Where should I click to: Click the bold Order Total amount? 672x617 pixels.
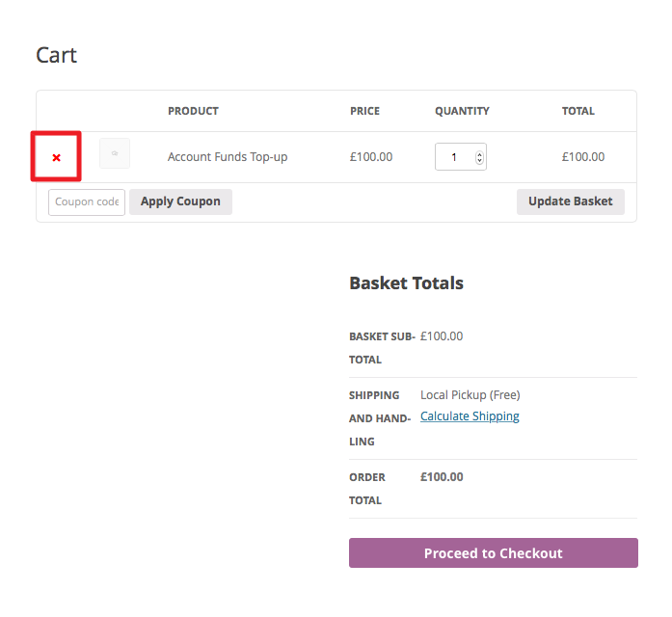pyautogui.click(x=442, y=477)
